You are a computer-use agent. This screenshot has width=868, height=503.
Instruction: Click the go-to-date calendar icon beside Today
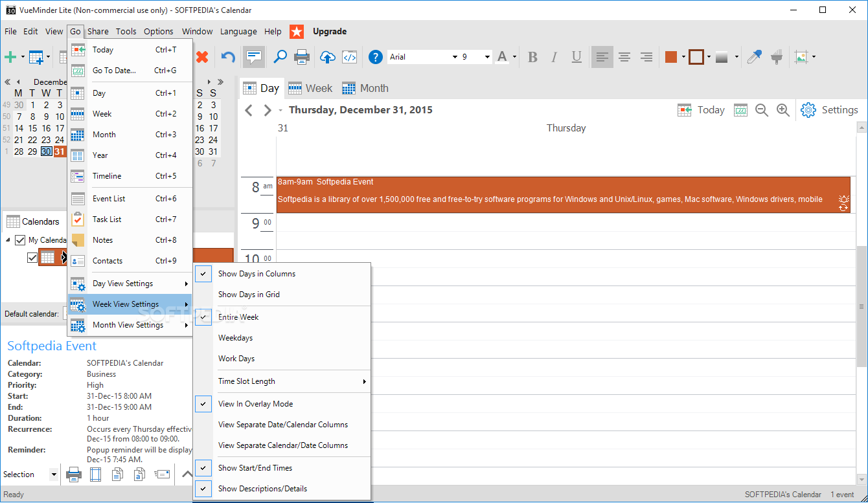click(x=740, y=110)
